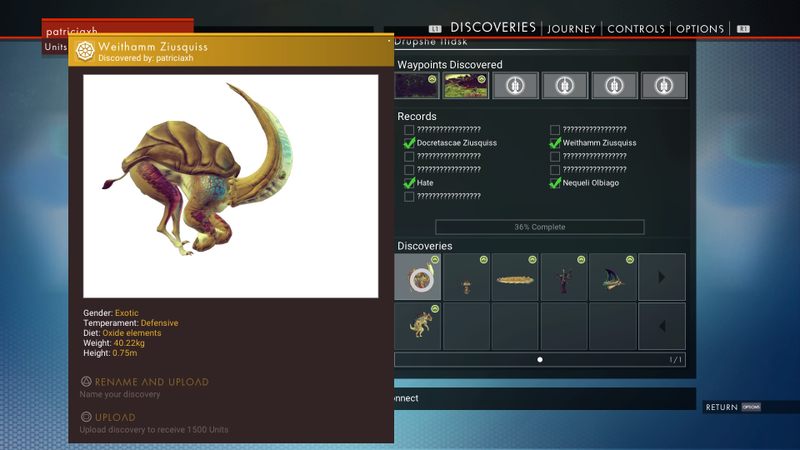Click the Discoveries section heading
The image size is (800, 450).
click(x=424, y=246)
